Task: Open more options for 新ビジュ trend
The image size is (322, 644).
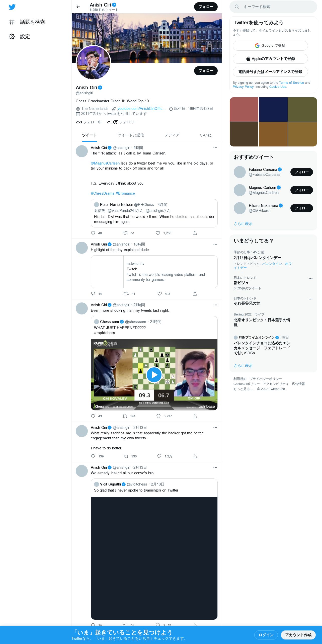Action: tap(310, 278)
